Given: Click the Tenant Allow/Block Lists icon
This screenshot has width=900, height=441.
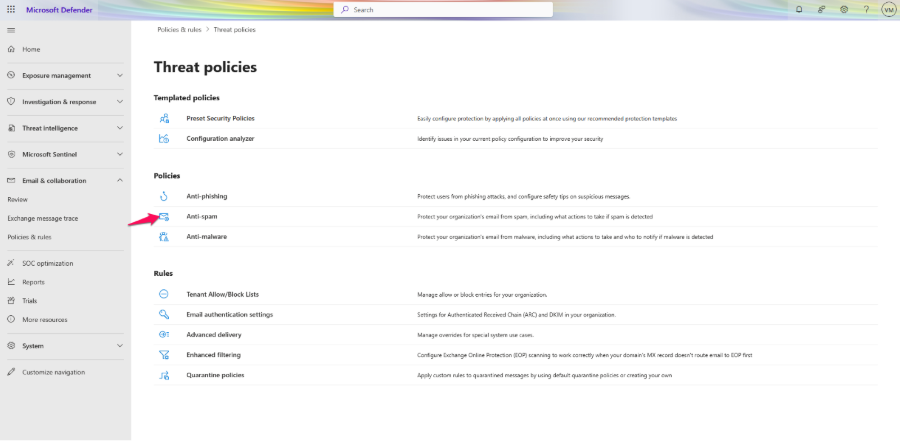Looking at the screenshot, I should [x=164, y=294].
